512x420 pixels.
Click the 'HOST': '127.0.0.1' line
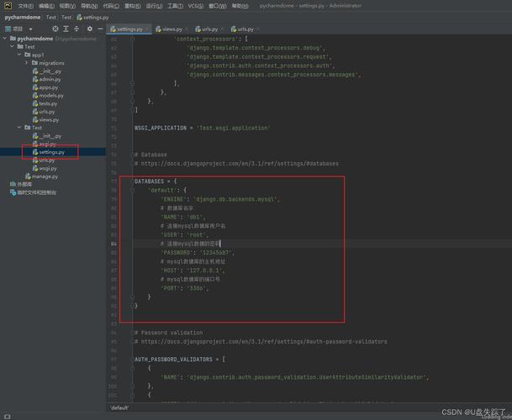[x=193, y=270]
